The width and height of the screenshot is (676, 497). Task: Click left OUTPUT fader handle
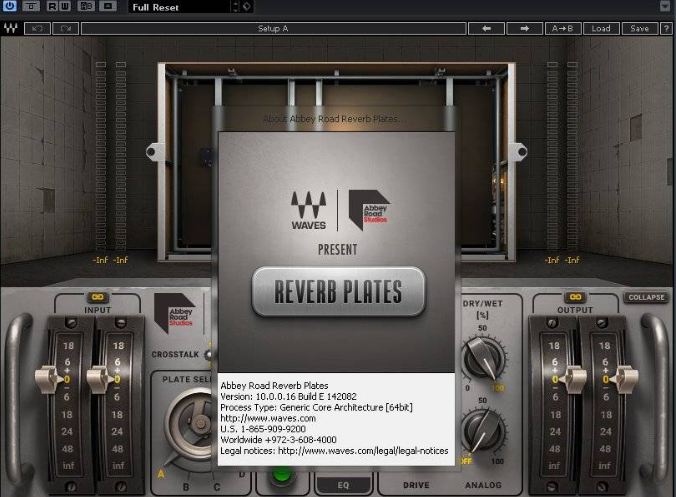pos(574,379)
